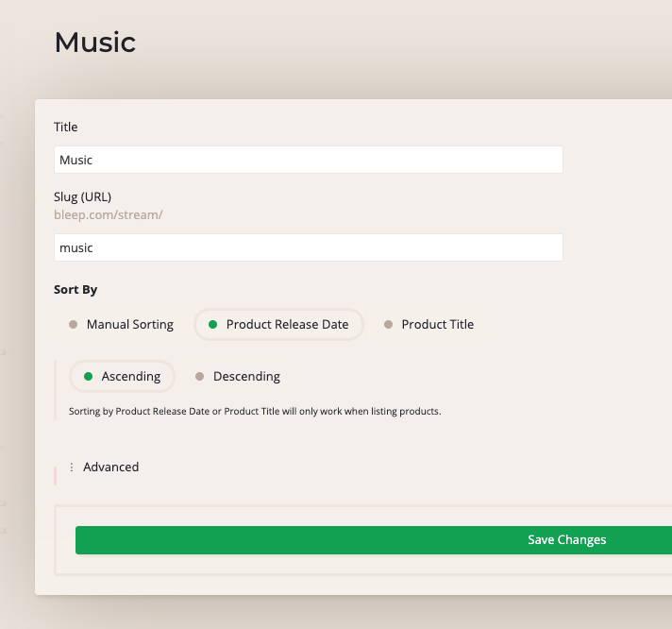
Task: Save Changes to the stream
Action: coord(566,540)
